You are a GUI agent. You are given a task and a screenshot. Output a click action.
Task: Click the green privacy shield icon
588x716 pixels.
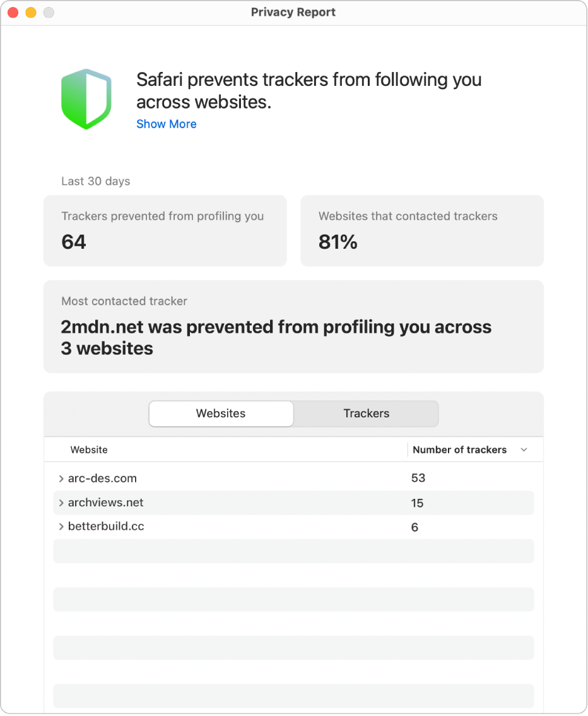click(86, 98)
